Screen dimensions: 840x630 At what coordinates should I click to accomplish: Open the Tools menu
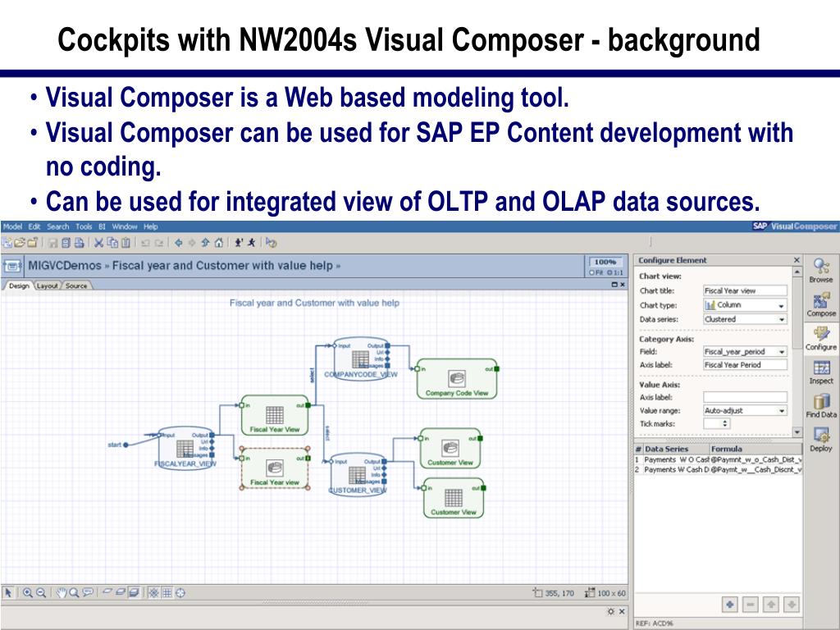coord(84,226)
